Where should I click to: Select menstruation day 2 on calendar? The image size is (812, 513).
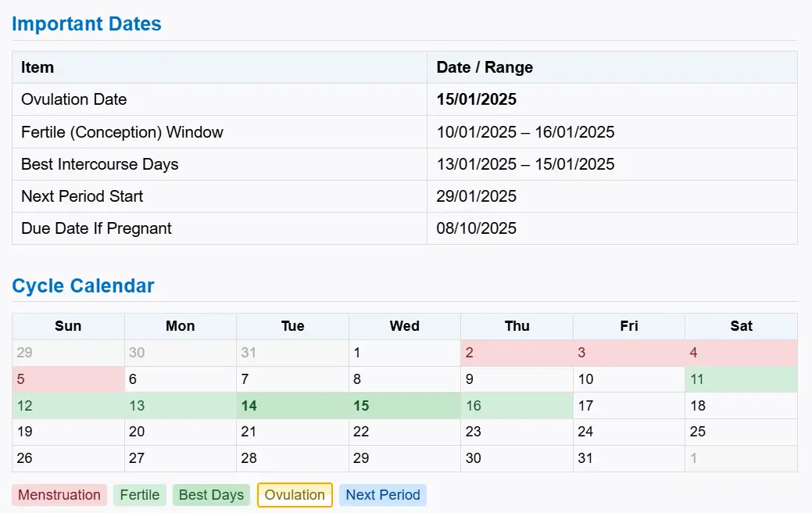tap(516, 353)
